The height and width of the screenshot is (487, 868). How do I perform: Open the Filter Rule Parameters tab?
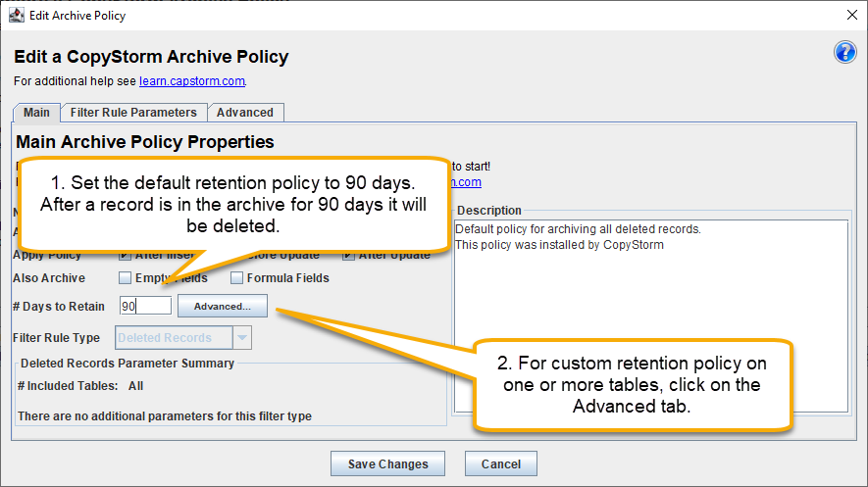(x=133, y=113)
